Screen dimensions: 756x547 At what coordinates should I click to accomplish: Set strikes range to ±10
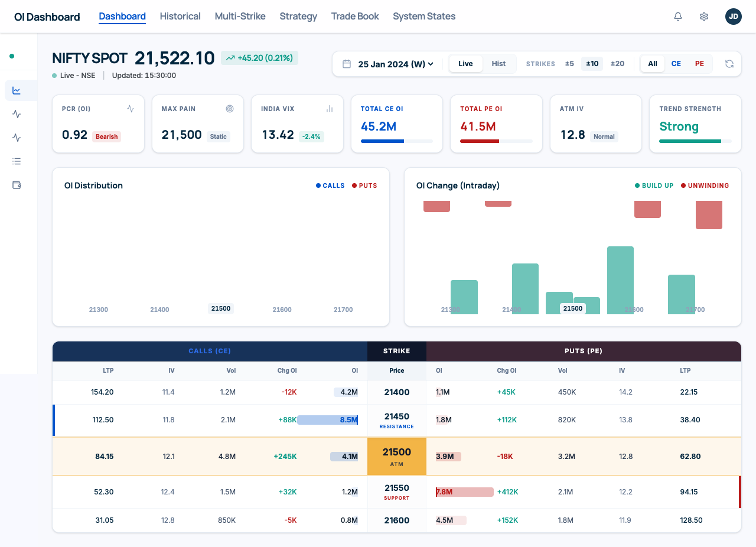[592, 64]
